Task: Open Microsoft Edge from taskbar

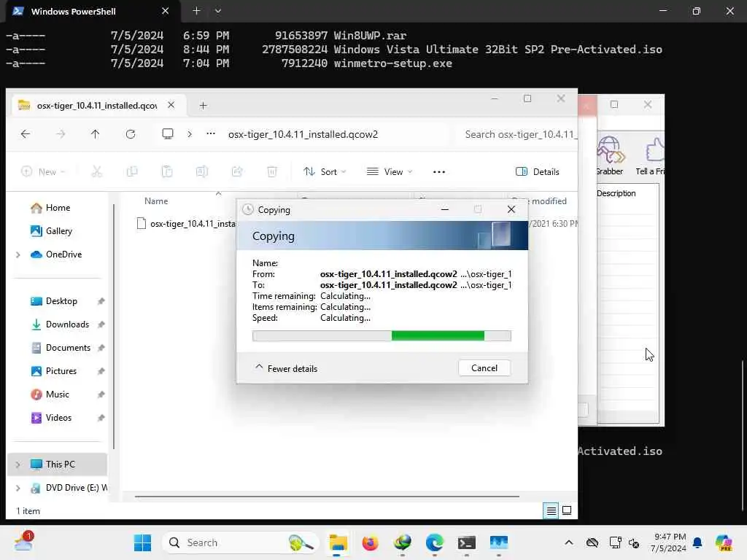Action: tap(435, 542)
